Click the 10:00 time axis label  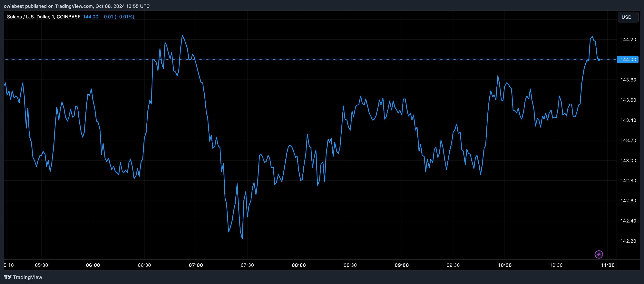pyautogui.click(x=504, y=265)
